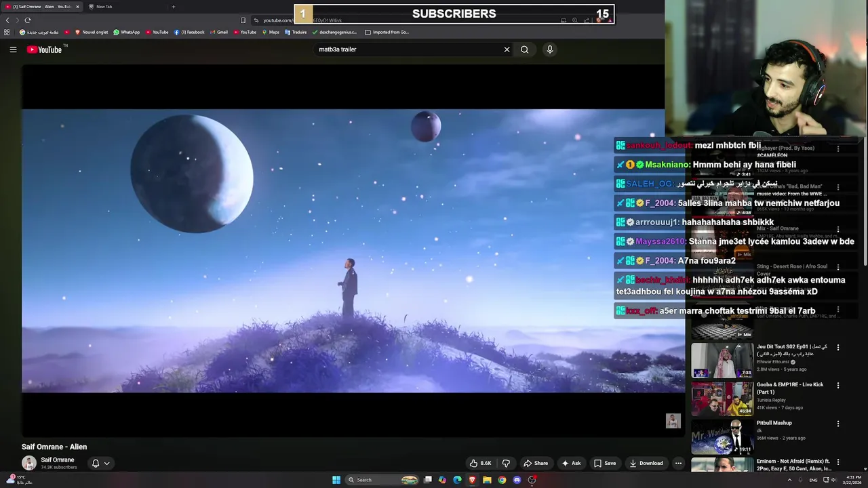Like the Saif Omrane video

click(480, 464)
